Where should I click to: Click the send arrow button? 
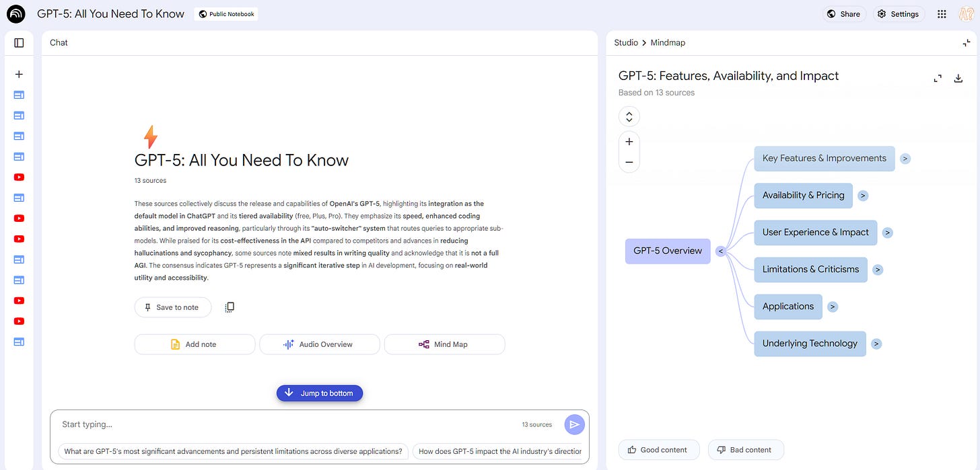[574, 424]
